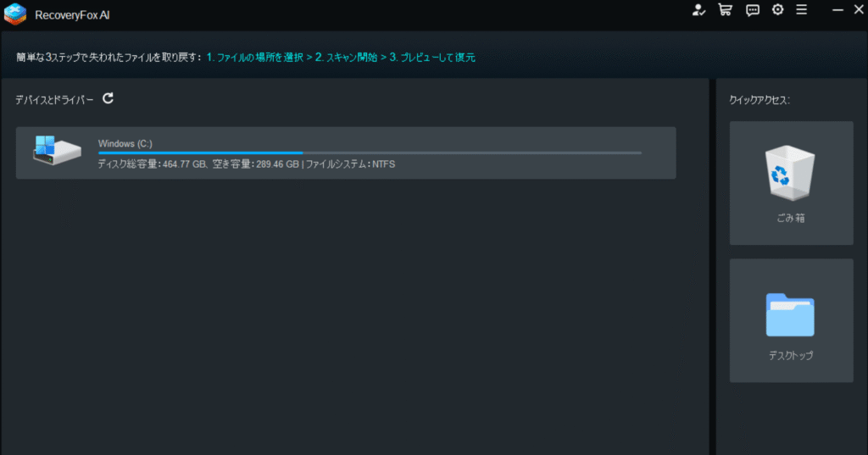Open the user account registration icon
The width and height of the screenshot is (868, 455).
click(698, 10)
